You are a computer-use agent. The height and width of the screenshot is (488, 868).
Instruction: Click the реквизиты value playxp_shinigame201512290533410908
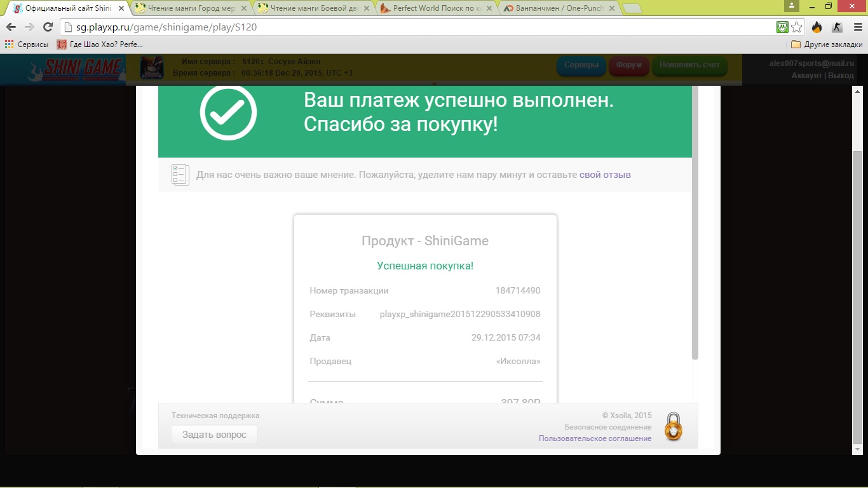(460, 315)
